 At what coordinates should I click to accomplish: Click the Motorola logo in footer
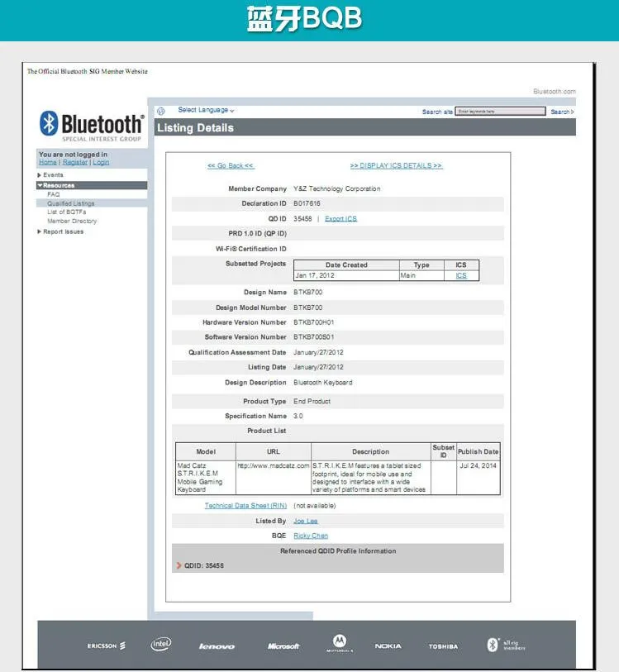point(340,643)
